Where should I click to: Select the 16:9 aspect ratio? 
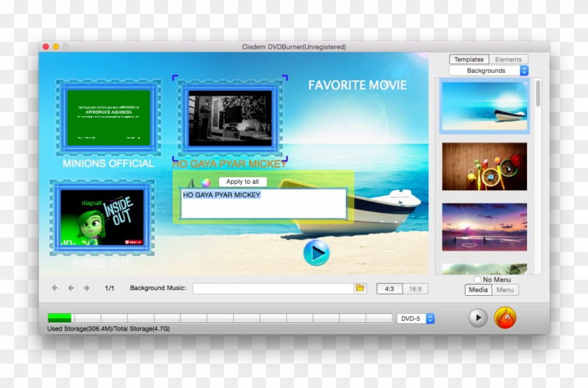tap(415, 289)
